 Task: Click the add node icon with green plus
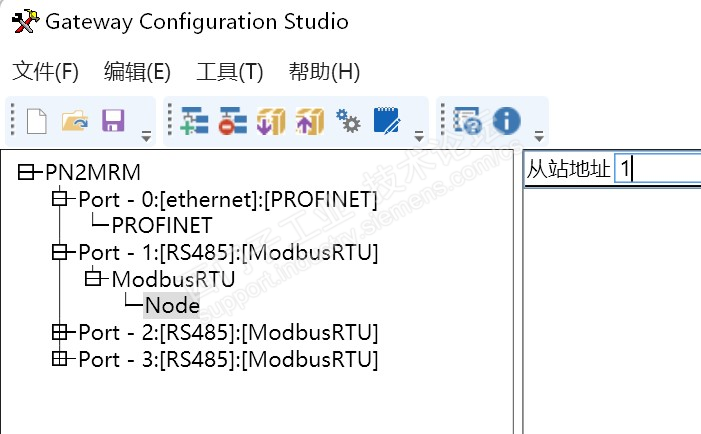pos(194,121)
